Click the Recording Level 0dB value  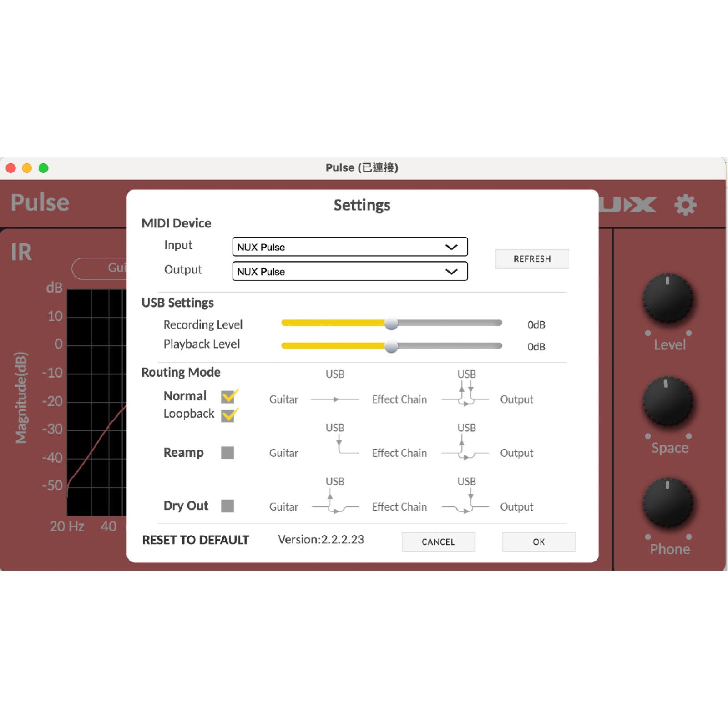[536, 325]
